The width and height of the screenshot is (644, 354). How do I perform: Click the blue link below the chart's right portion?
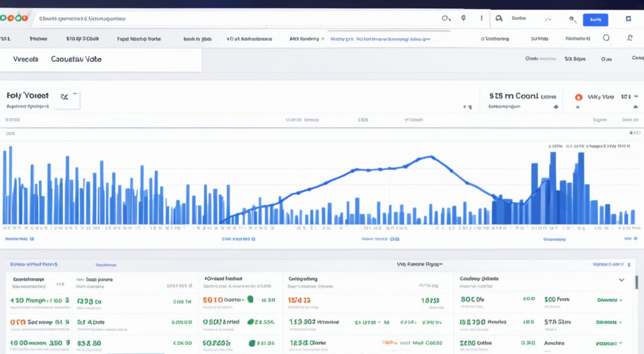[x=554, y=240]
